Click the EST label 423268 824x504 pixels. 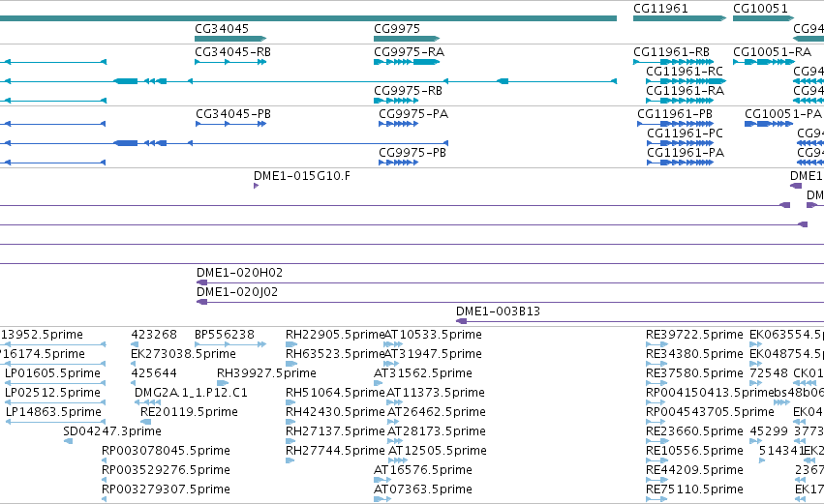(x=154, y=335)
